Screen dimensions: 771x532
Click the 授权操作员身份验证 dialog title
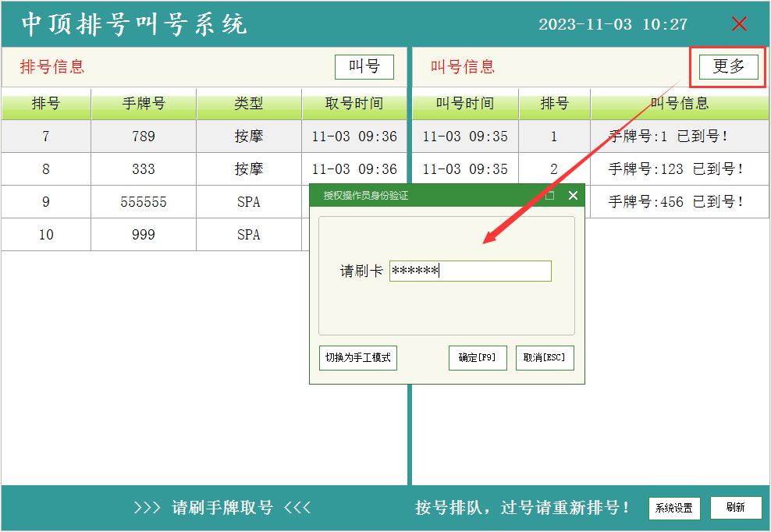[x=366, y=196]
